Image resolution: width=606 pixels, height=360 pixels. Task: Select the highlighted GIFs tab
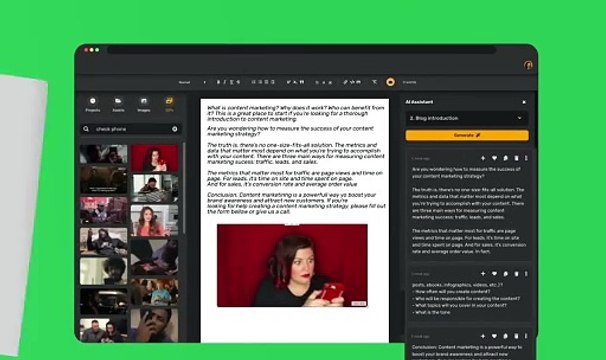pos(169,104)
